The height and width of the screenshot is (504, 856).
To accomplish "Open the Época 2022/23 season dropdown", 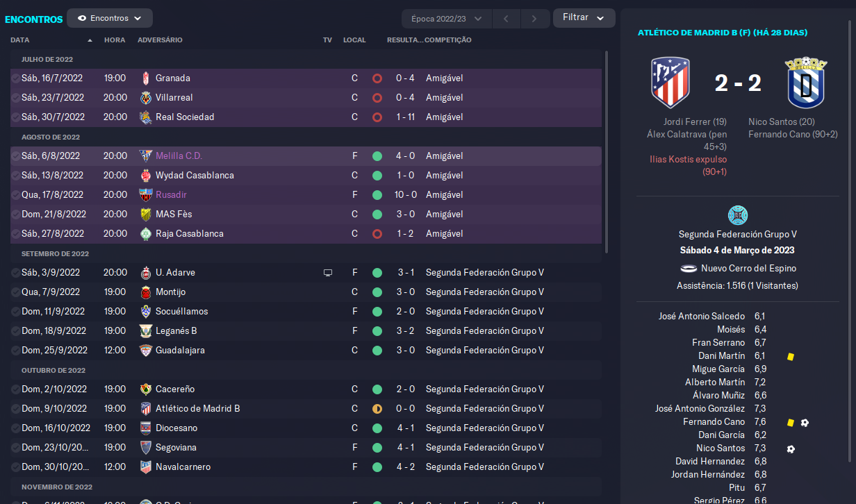I will coord(447,19).
